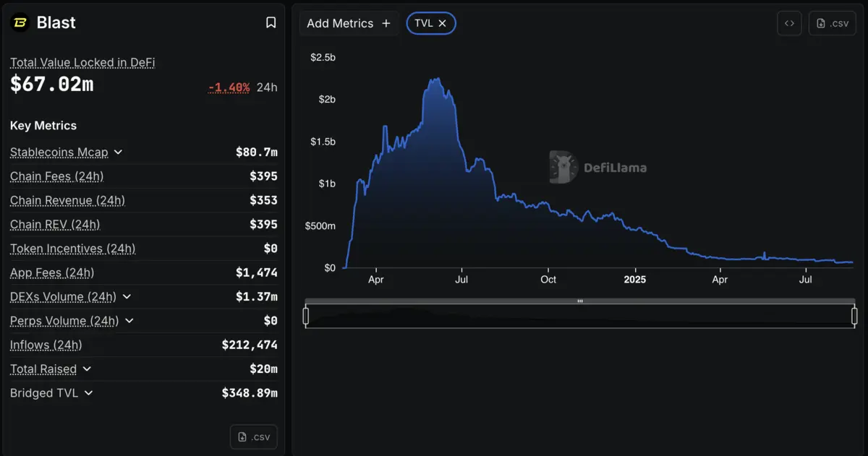Download chart data via top .csv button

(832, 23)
